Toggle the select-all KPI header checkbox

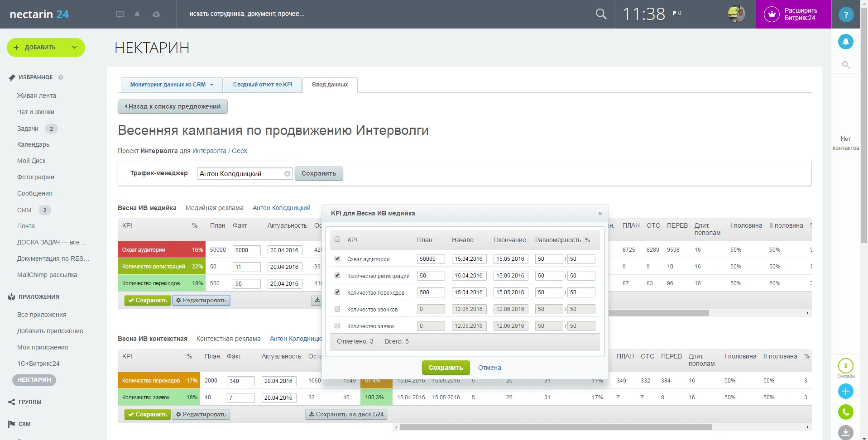click(x=337, y=239)
